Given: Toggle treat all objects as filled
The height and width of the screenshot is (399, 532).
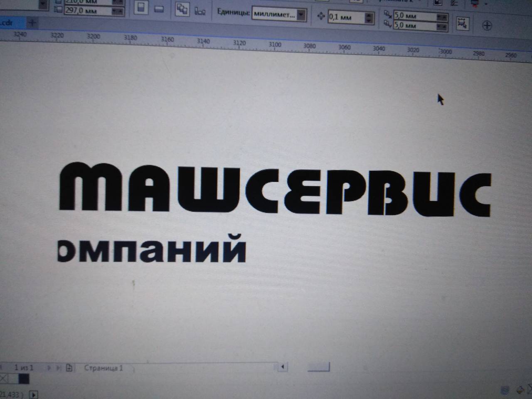Looking at the screenshot, I should coord(462,23).
